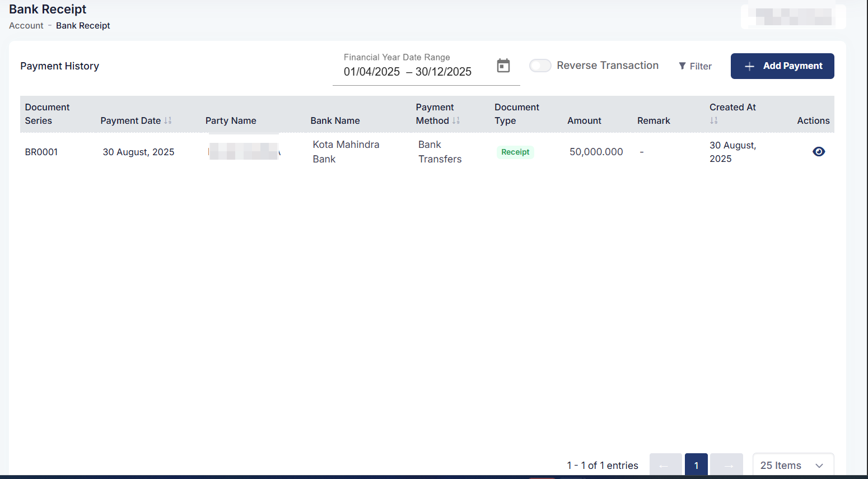The width and height of the screenshot is (868, 479).
Task: Sort by Payment Method column
Action: click(456, 120)
